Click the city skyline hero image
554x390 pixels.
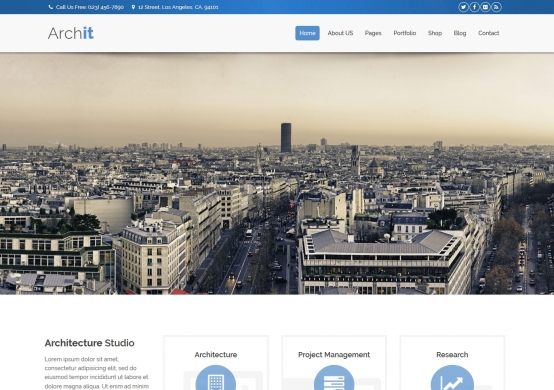click(x=277, y=173)
